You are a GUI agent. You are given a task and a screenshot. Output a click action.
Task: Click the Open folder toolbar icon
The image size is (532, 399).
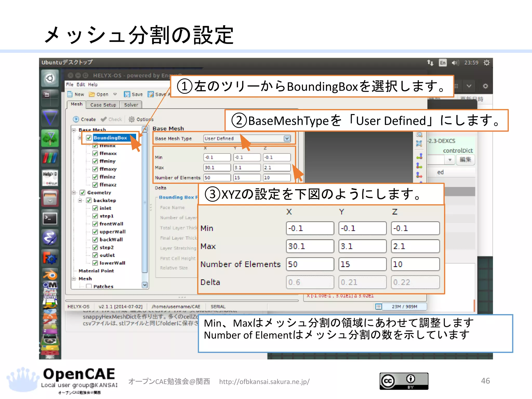[x=92, y=94]
